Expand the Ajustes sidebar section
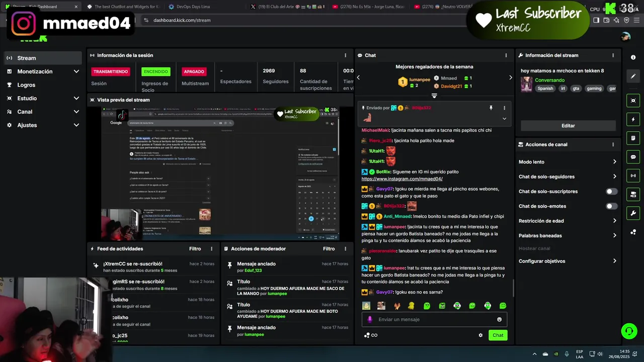 tap(43, 125)
